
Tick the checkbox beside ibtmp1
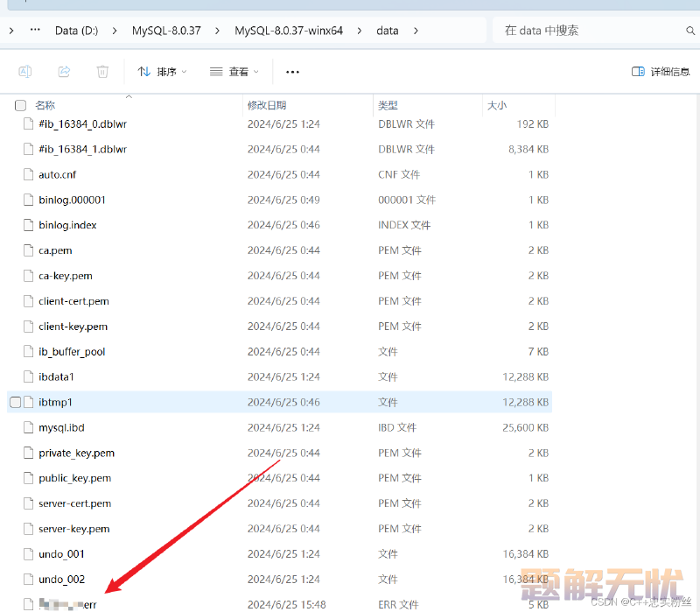(x=15, y=402)
